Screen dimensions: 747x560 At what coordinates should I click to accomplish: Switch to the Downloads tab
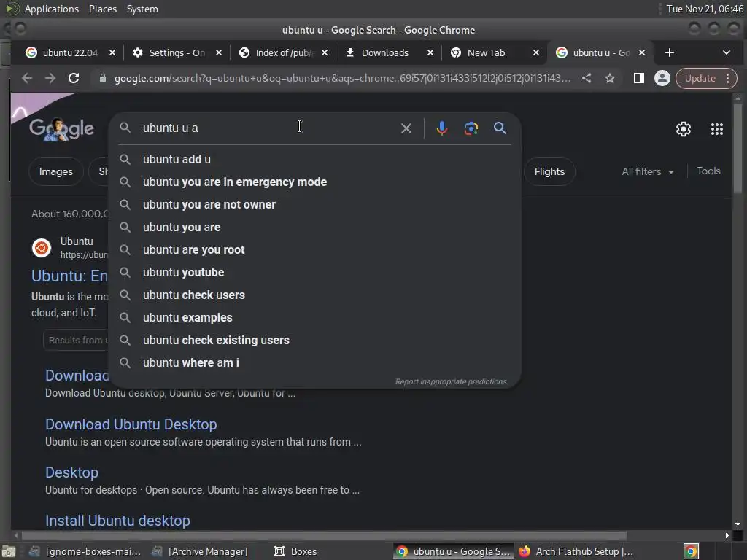[385, 52]
